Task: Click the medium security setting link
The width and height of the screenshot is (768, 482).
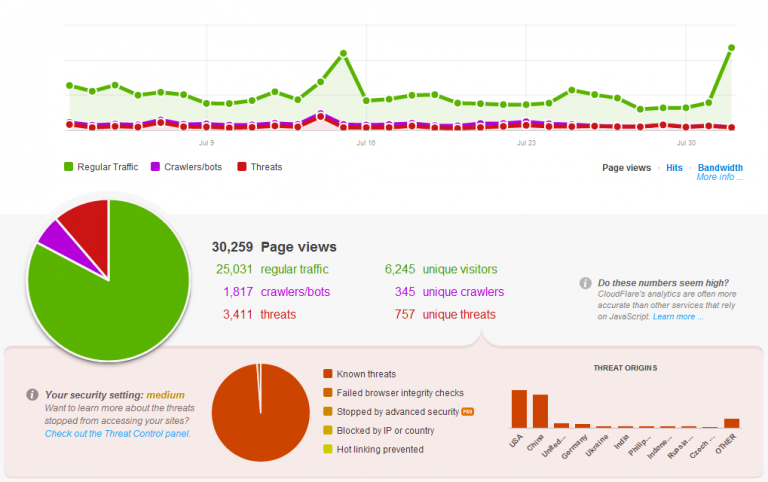Action: click(x=166, y=395)
